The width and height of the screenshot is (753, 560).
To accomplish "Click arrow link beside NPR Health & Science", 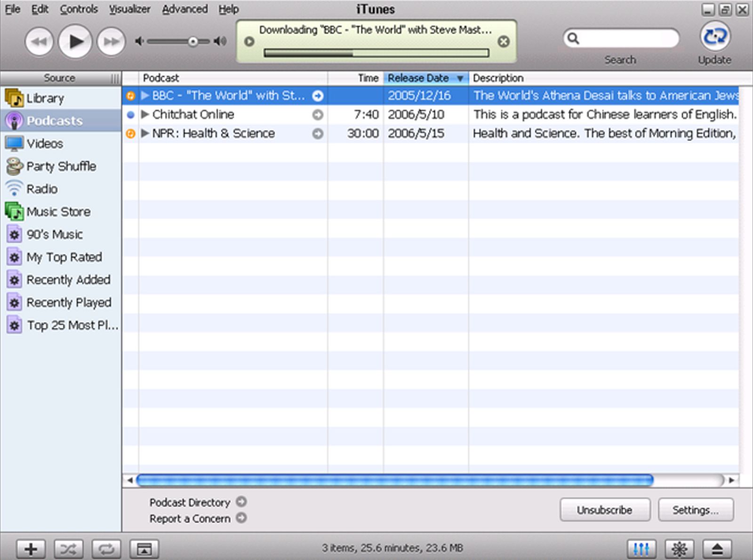I will click(318, 134).
